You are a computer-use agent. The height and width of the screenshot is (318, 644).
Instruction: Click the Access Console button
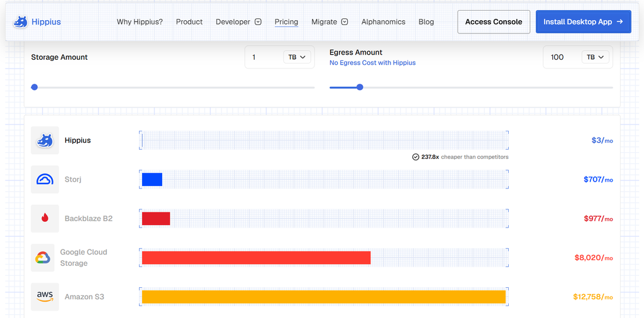point(494,22)
